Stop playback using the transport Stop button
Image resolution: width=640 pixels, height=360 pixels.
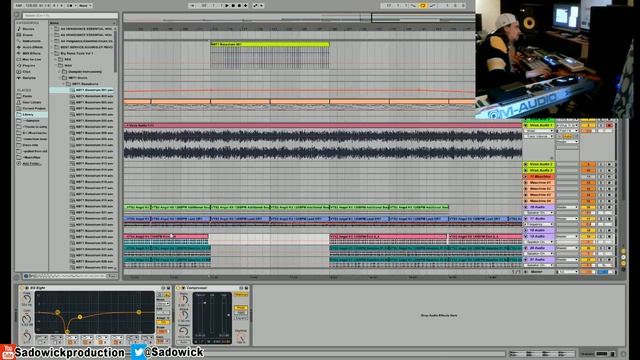233,6
